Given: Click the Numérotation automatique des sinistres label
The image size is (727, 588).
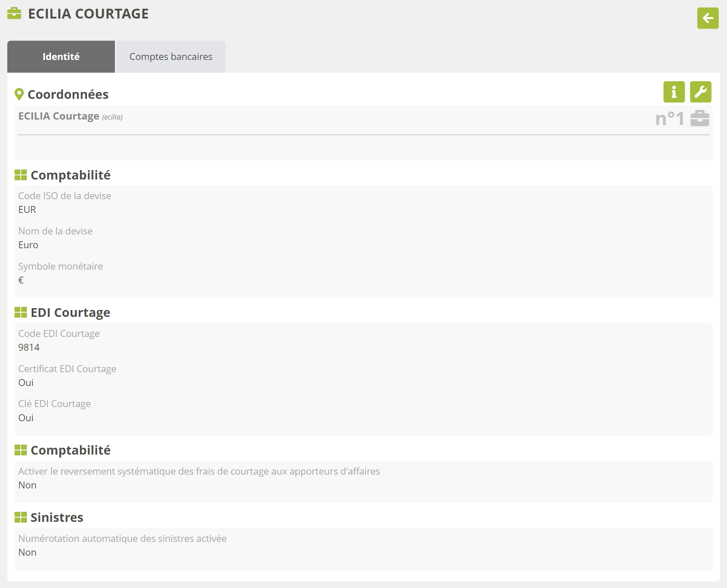Looking at the screenshot, I should 122,539.
